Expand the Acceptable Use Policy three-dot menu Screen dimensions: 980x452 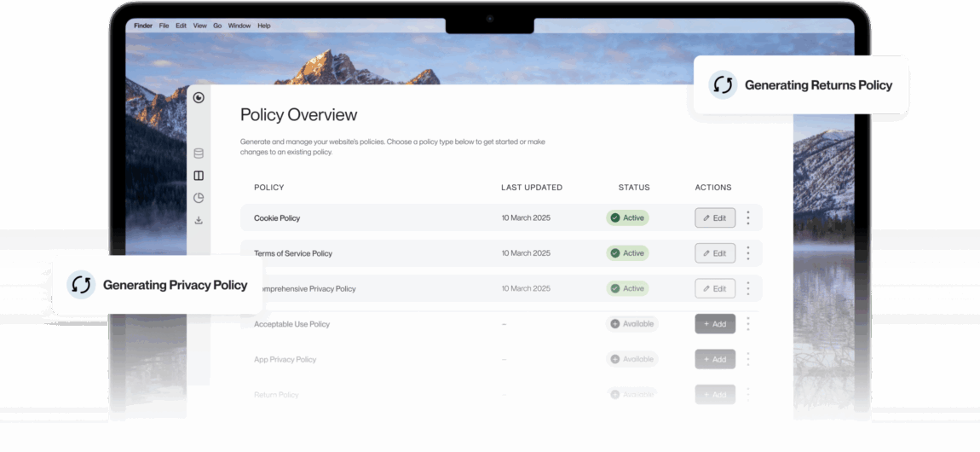748,324
